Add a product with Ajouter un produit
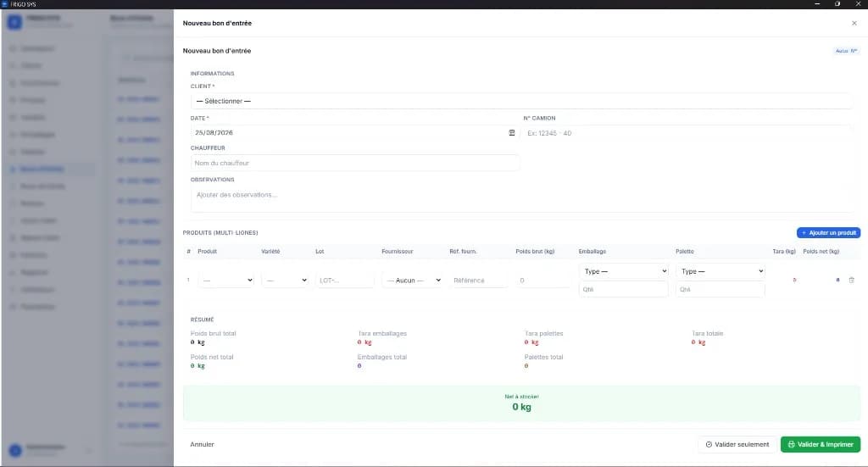Screen dimensions: 868x467 click(829, 233)
